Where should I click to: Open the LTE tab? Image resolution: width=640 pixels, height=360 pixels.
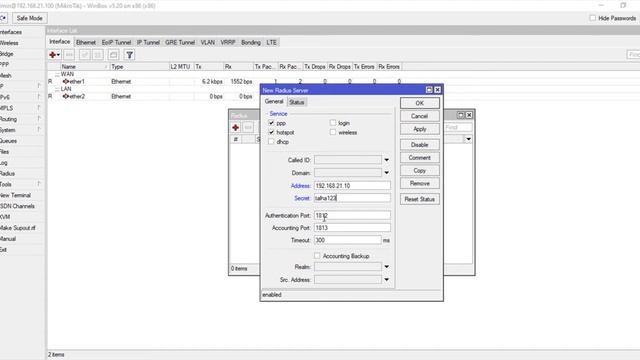pos(271,42)
